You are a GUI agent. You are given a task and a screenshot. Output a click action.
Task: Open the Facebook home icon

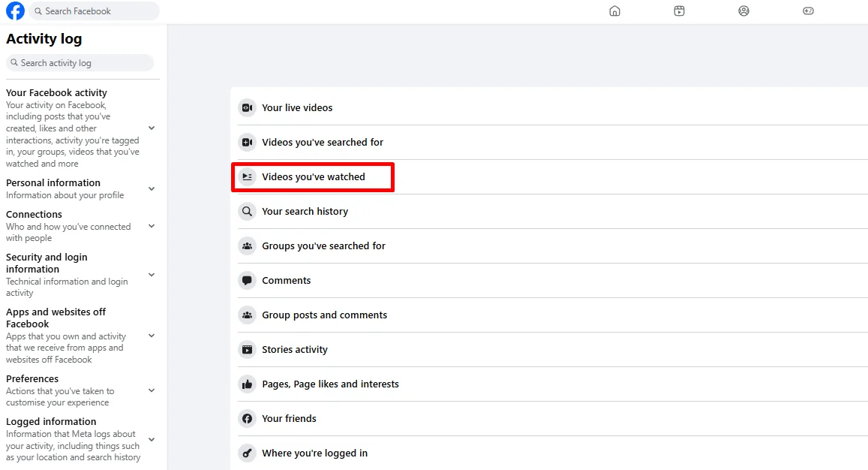(x=614, y=11)
